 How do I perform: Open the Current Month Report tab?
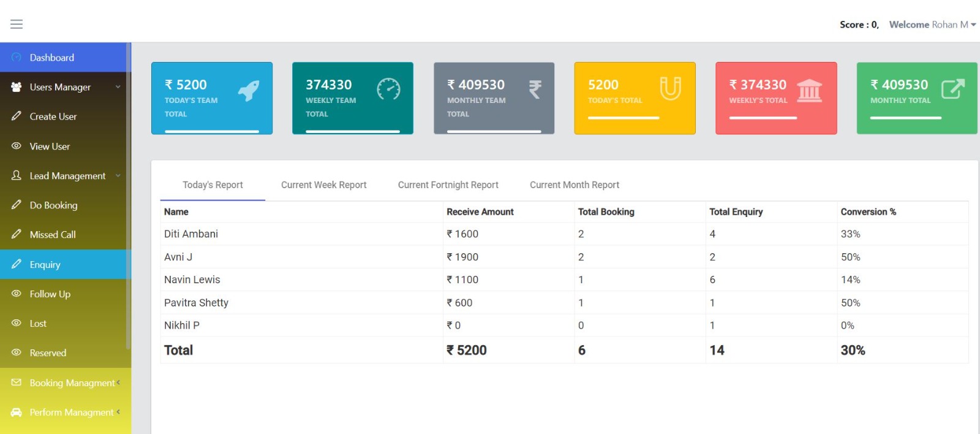574,185
